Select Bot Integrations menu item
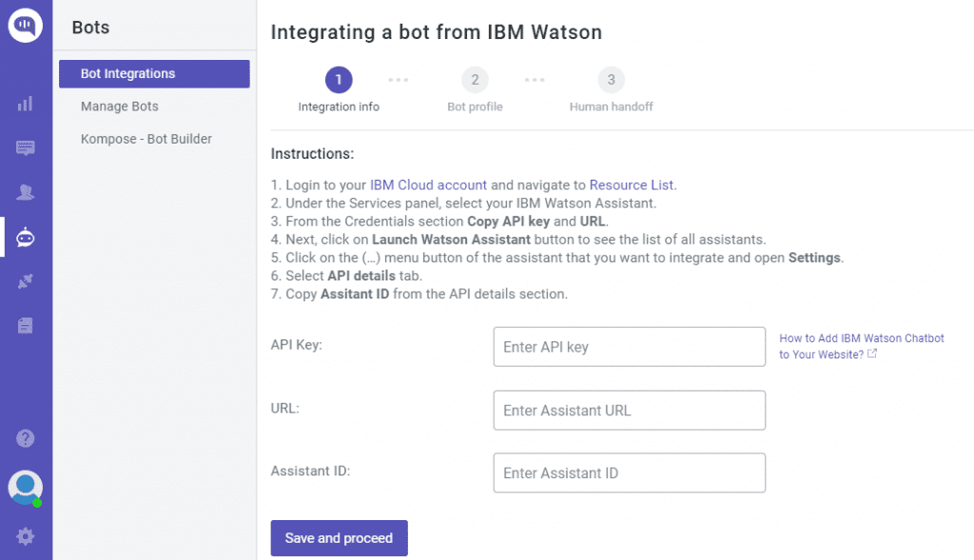Viewport: 974px width, 560px height. pyautogui.click(x=154, y=74)
